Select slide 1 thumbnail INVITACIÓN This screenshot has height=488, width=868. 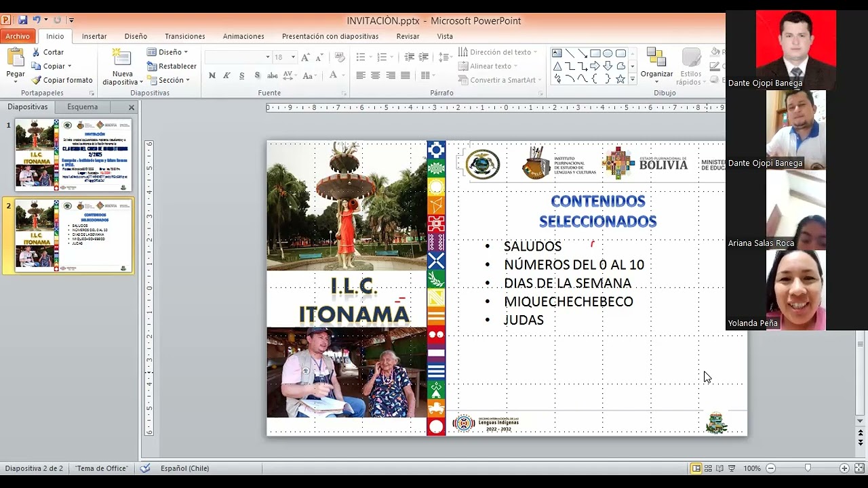(x=73, y=155)
